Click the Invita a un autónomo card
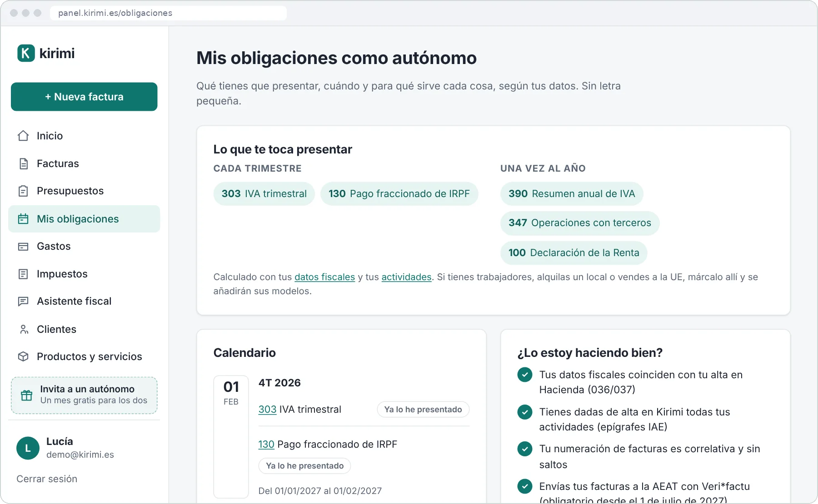The image size is (818, 504). pyautogui.click(x=84, y=395)
